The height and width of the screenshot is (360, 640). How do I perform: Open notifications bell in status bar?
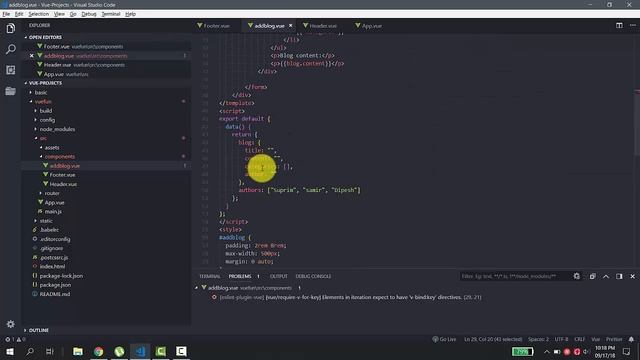click(631, 339)
